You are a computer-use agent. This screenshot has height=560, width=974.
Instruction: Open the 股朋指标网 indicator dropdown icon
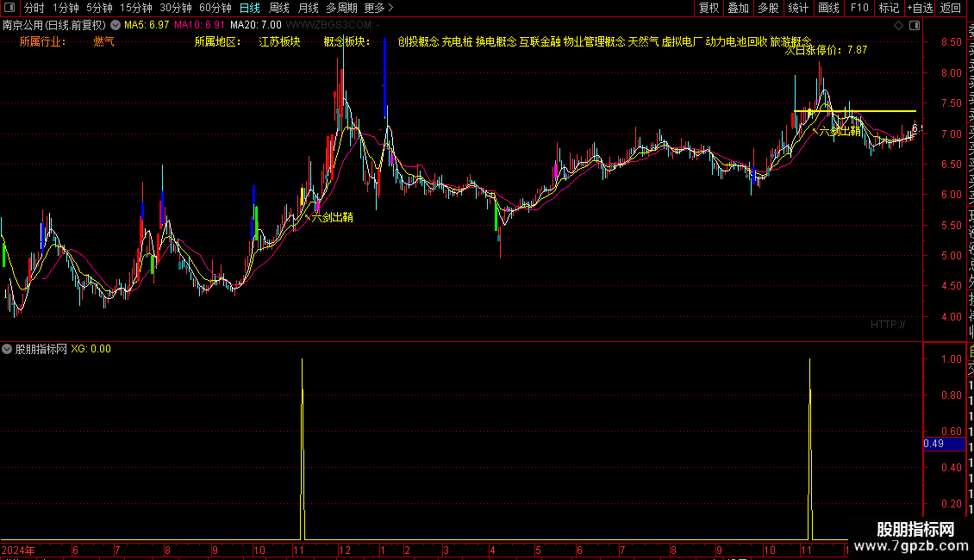click(7, 349)
